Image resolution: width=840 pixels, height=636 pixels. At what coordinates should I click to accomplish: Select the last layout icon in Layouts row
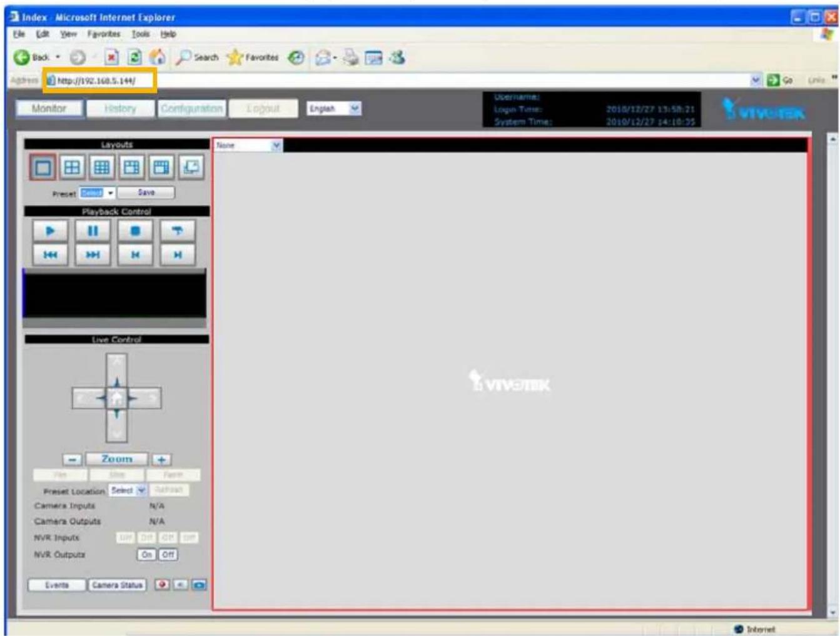[x=191, y=167]
